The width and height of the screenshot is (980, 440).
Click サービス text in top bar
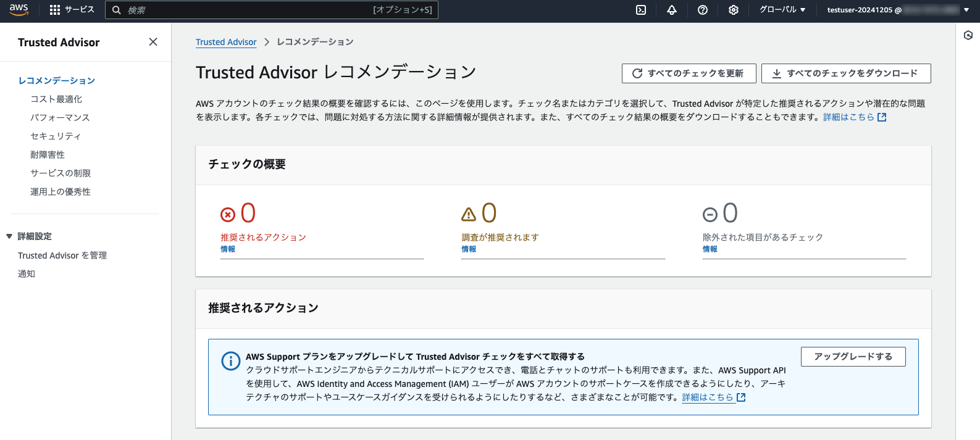click(80, 10)
